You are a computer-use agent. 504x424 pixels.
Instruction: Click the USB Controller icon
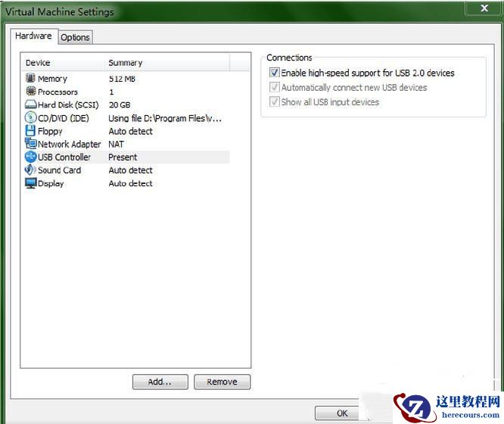[x=30, y=157]
